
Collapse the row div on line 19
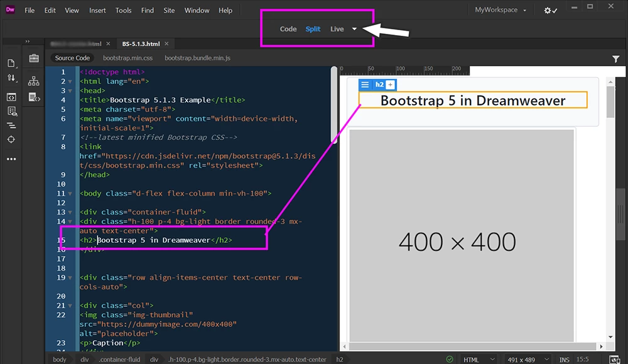tap(70, 277)
